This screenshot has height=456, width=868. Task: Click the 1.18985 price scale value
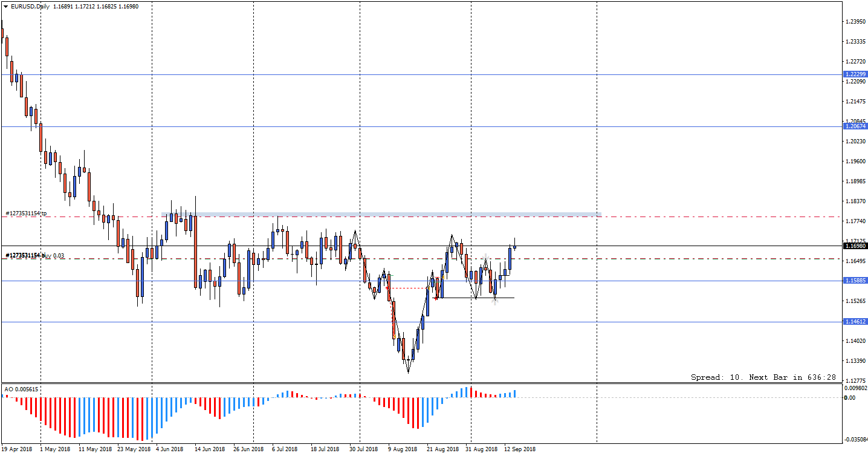tap(857, 181)
